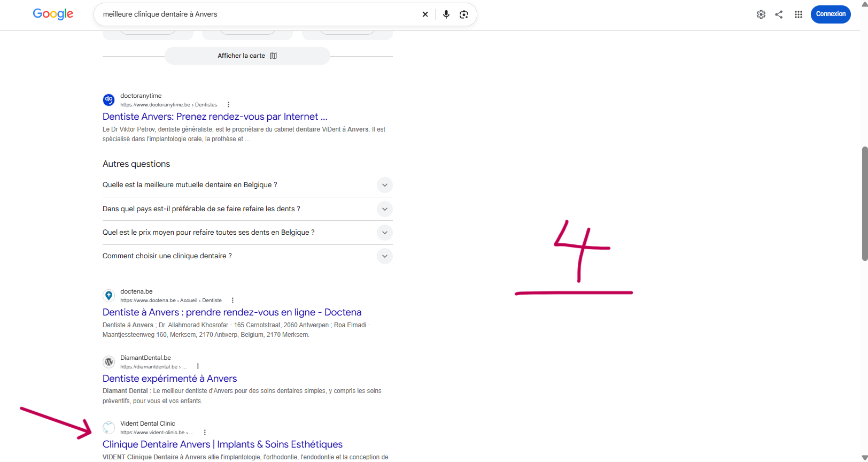Share this page via the share icon
Screen dimensions: 868x462
(779, 14)
